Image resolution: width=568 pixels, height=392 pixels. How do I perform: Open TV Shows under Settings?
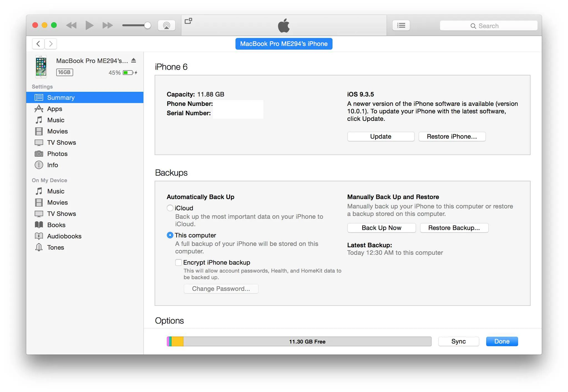(85, 142)
